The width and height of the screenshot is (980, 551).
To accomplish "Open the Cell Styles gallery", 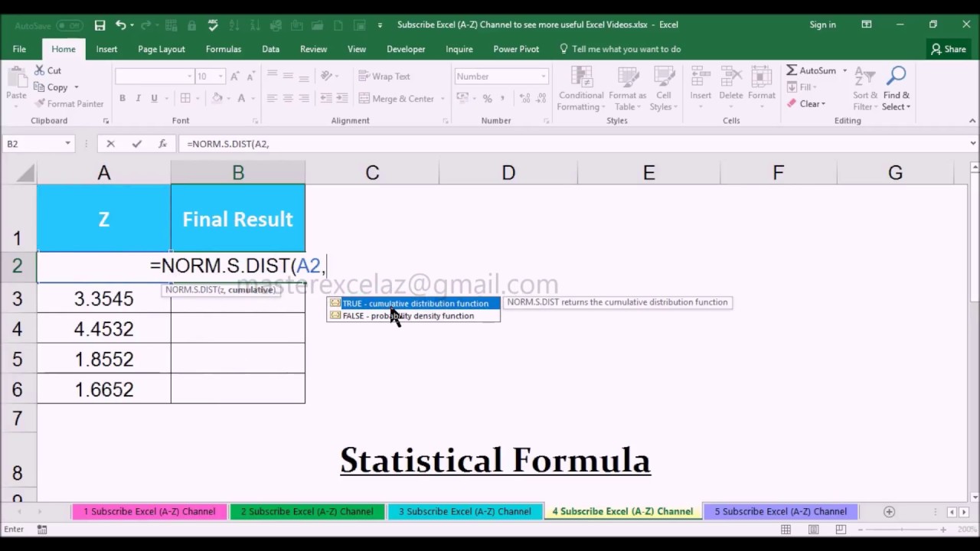I will click(x=663, y=90).
